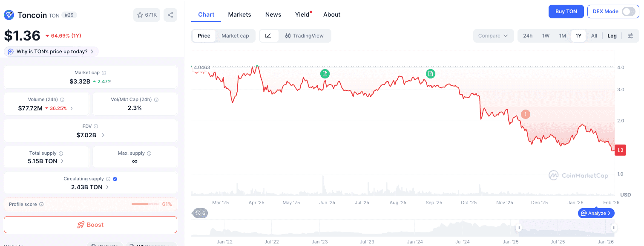Click the left handle of range slider
Image resolution: width=644 pixels, height=246 pixels.
click(x=519, y=228)
